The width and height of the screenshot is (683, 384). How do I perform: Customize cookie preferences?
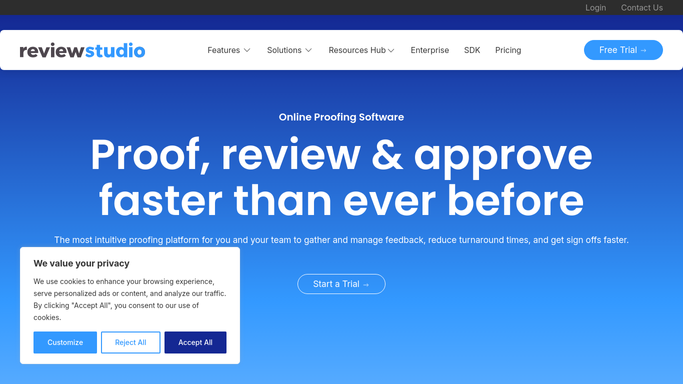coord(65,342)
